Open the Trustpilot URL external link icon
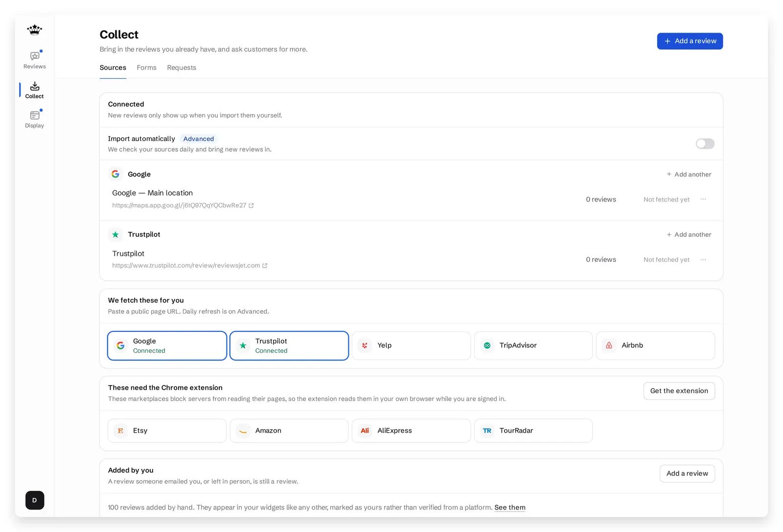This screenshot has width=783, height=532. [265, 266]
